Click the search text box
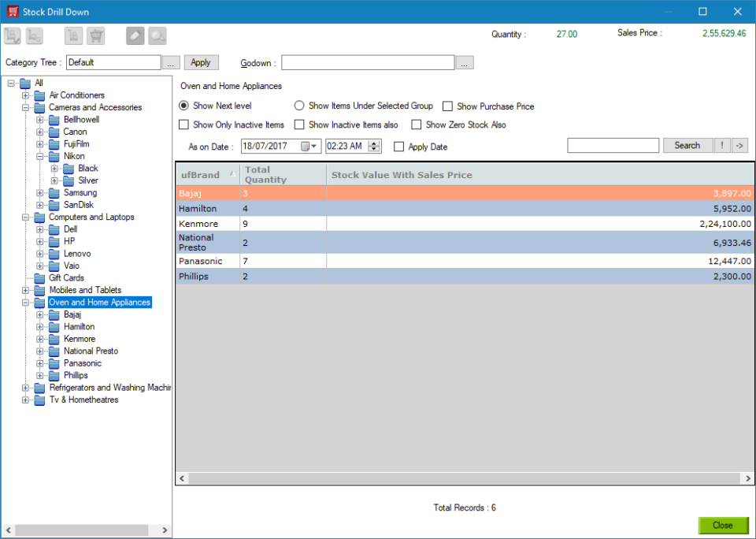The image size is (756, 539). click(613, 145)
